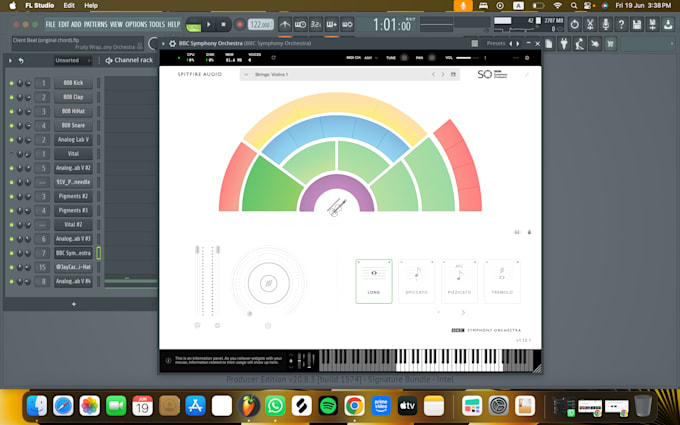
Task: Open the PATTERNS menu in FL Studio
Action: 95,24
